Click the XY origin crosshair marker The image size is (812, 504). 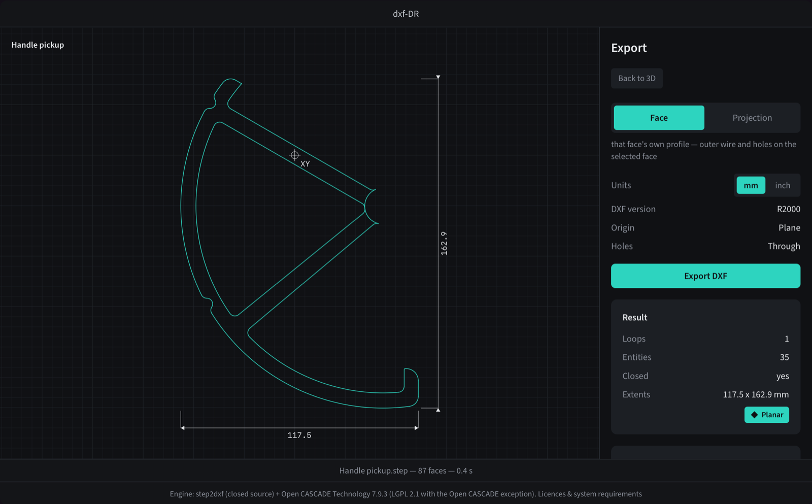(x=294, y=155)
